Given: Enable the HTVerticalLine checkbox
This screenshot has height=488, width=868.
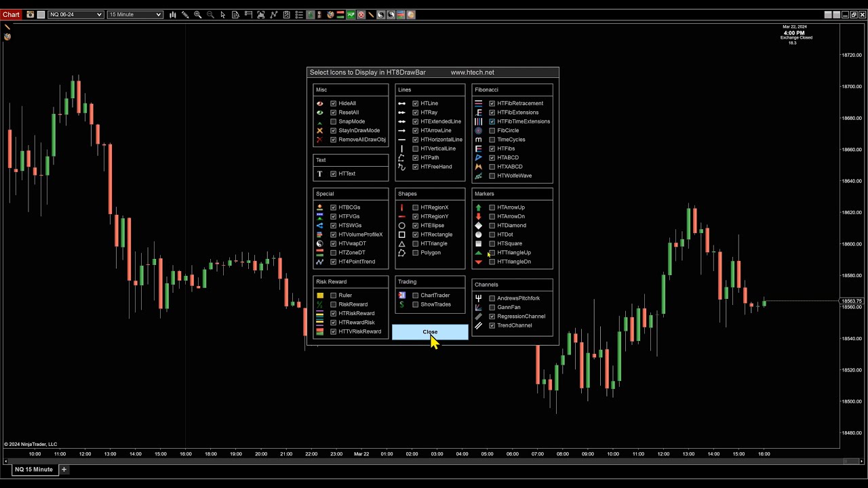Looking at the screenshot, I should (x=415, y=149).
